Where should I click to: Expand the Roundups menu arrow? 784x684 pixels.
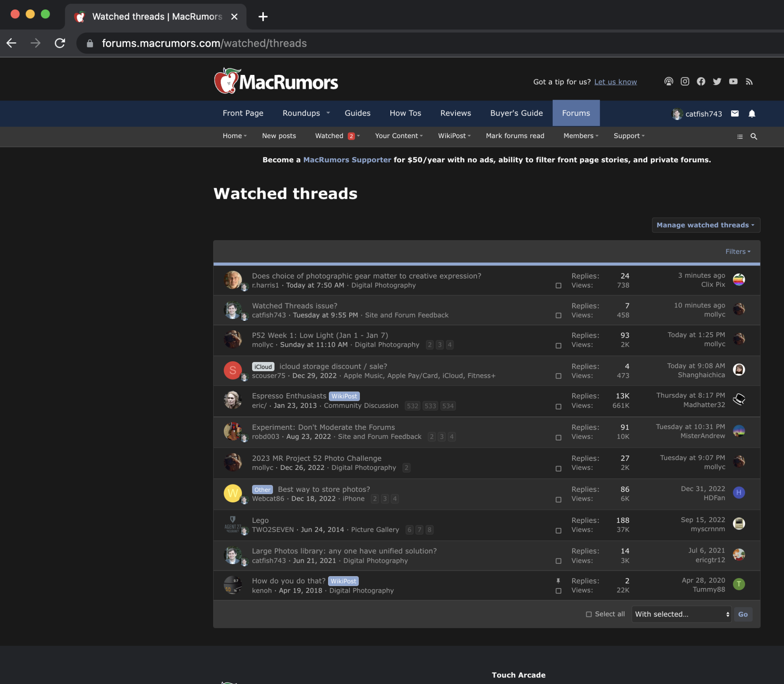[328, 113]
